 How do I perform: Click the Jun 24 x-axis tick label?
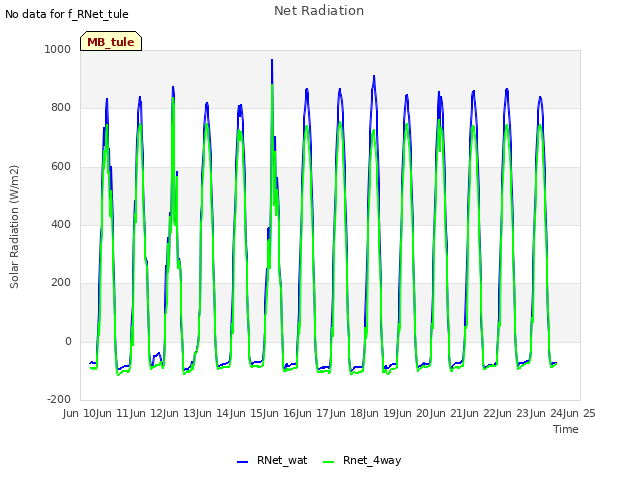pos(547,413)
